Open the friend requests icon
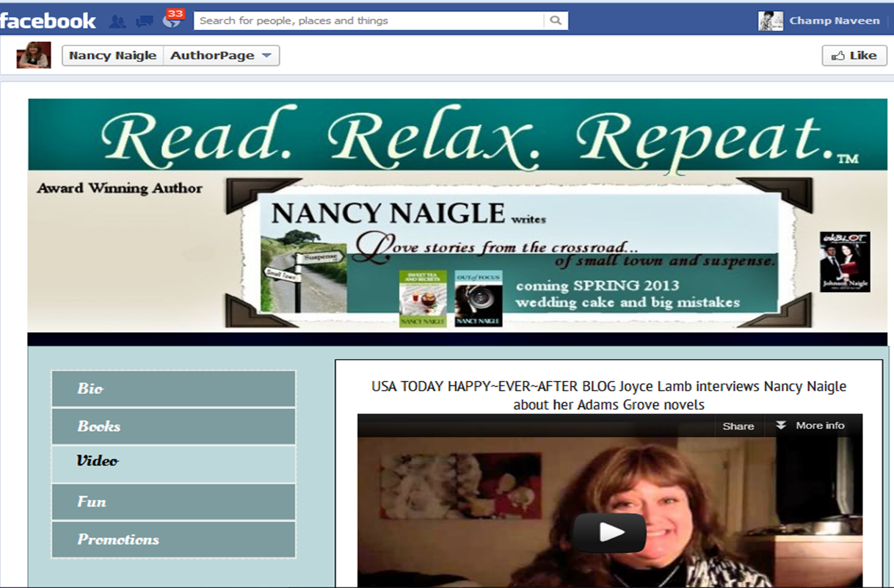Screen dimensions: 894x588 coord(117,21)
